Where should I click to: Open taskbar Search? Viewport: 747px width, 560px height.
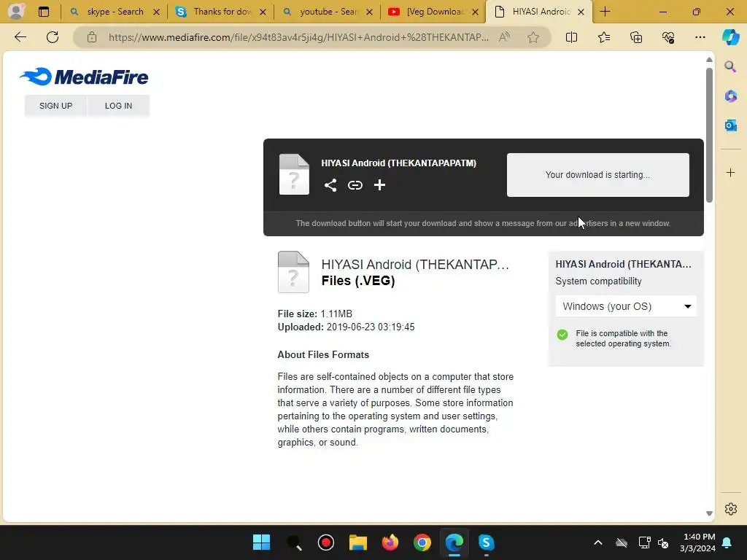pyautogui.click(x=294, y=542)
